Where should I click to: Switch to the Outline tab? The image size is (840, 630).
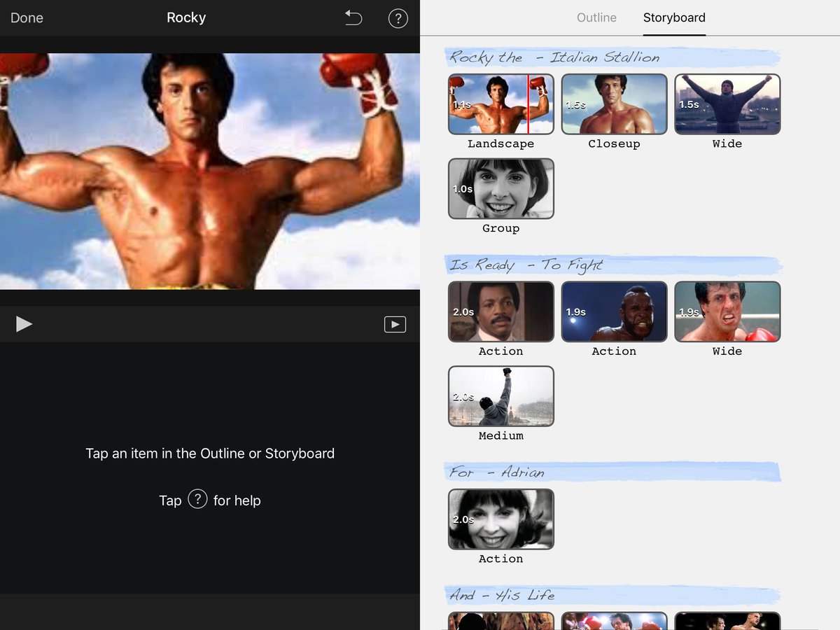[x=596, y=18]
